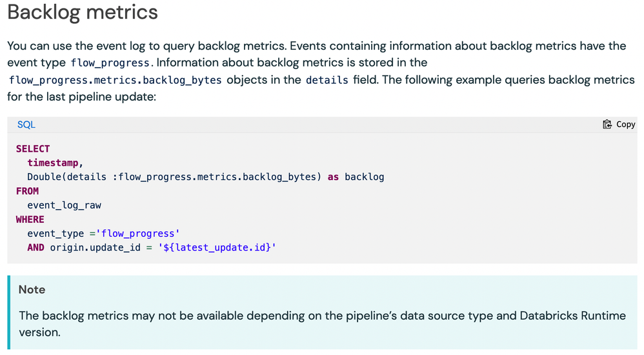
Task: Click the event_log_raw table name
Action: click(64, 205)
